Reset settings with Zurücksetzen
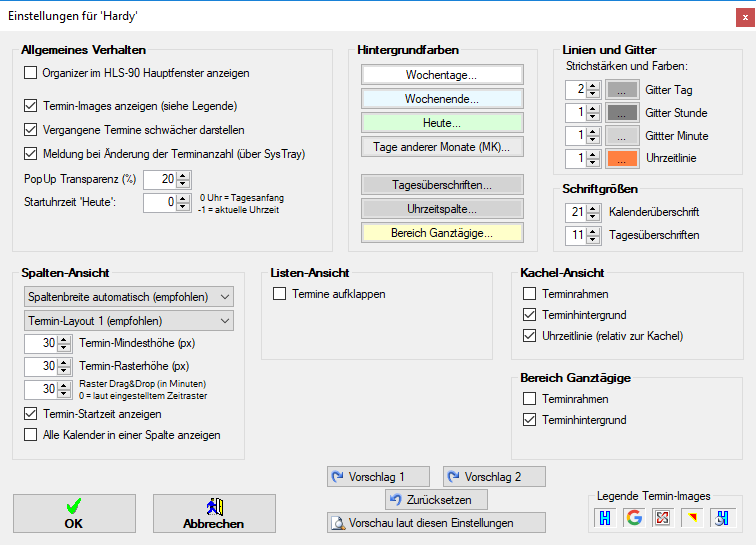Image resolution: width=756 pixels, height=545 pixels. click(436, 499)
